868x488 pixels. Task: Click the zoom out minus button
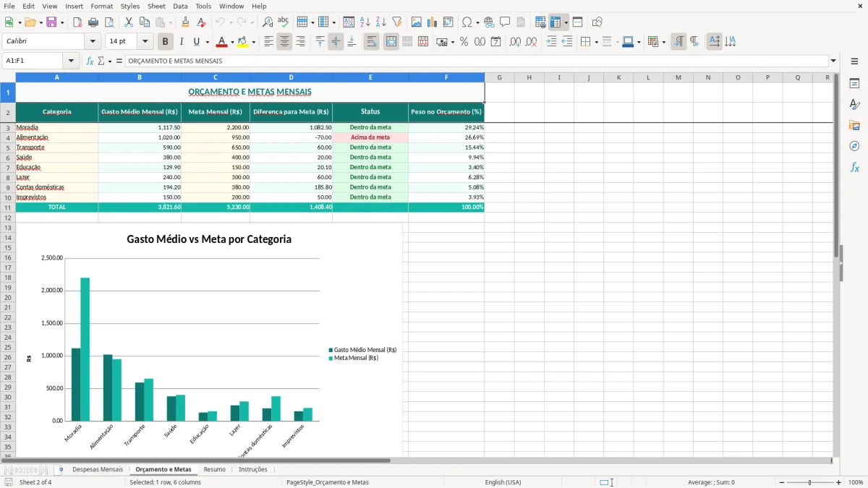782,482
